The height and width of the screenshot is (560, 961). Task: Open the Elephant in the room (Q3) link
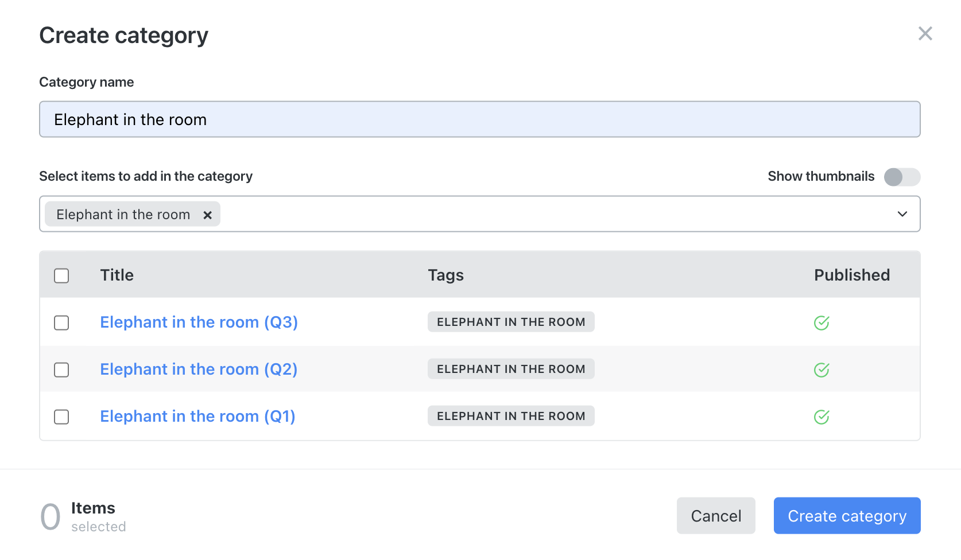tap(199, 322)
